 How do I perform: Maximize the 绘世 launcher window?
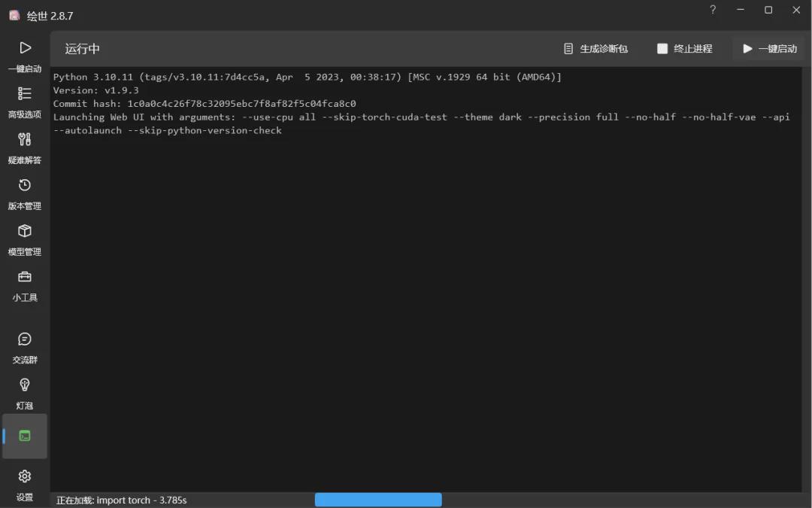point(768,10)
